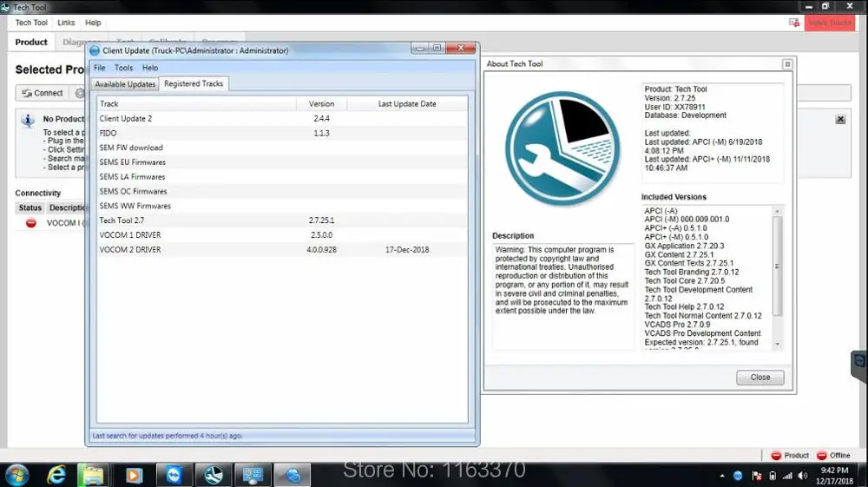Dismiss the info panel with X button
The height and width of the screenshot is (487, 868).
(x=840, y=120)
